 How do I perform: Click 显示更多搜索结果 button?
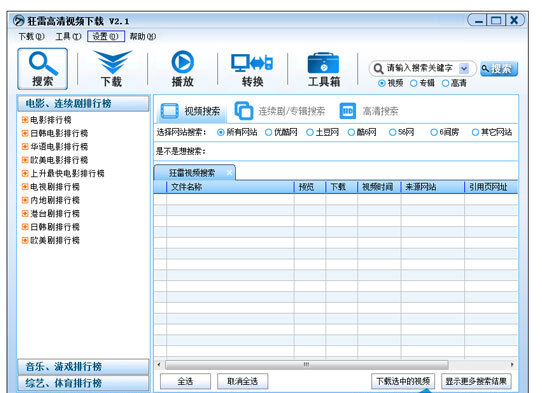(476, 381)
